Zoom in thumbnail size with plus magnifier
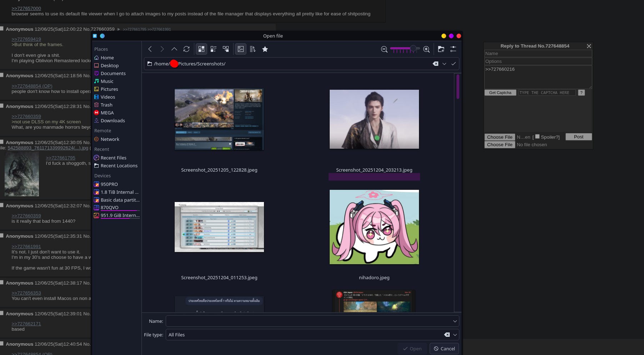The height and width of the screenshot is (355, 644). (x=426, y=49)
